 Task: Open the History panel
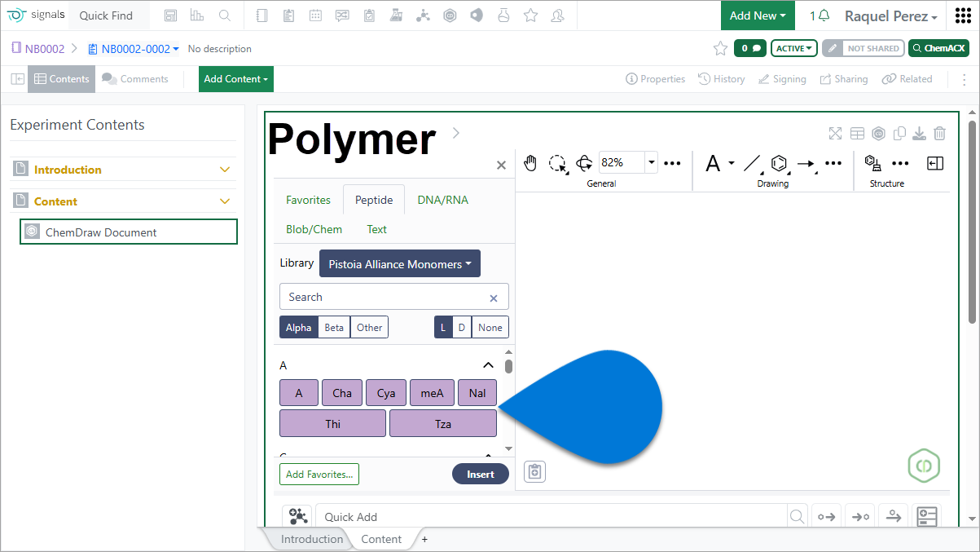coord(722,79)
